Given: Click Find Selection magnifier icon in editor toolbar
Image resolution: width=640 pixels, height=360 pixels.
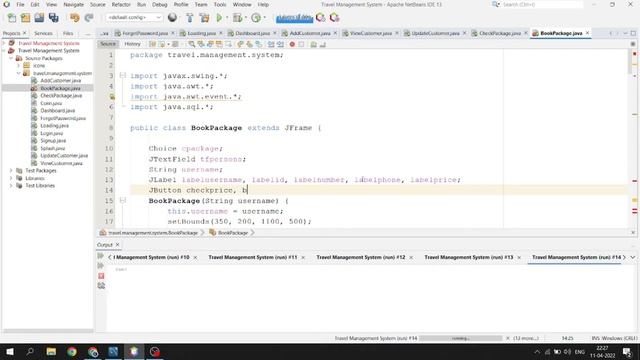Looking at the screenshot, I should point(191,44).
